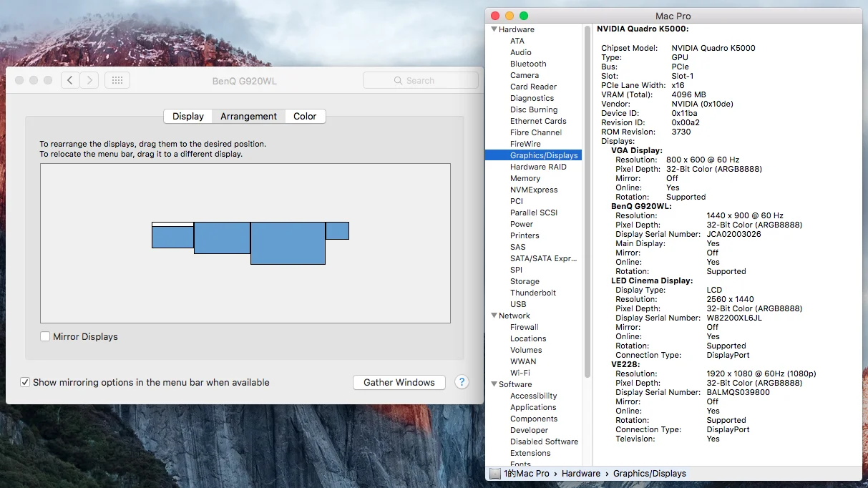
Task: Select PCI in sidebar
Action: (x=517, y=201)
